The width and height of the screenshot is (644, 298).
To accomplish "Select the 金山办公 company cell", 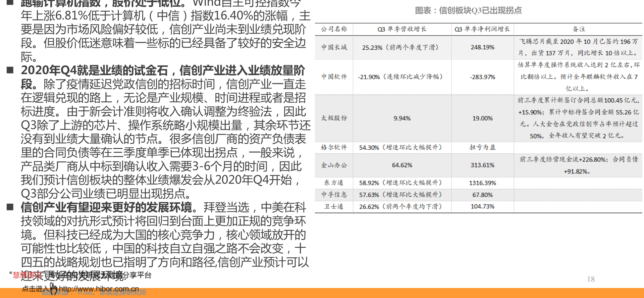I will coord(334,165).
